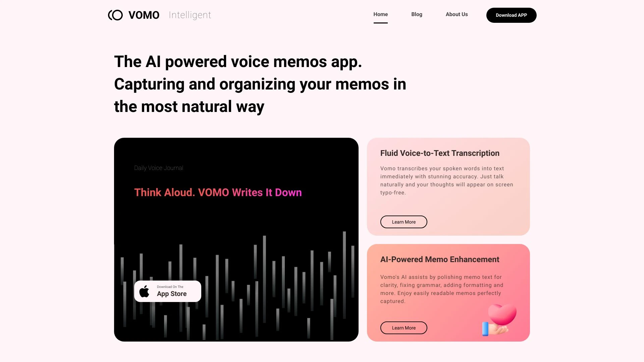Screen dimensions: 644x362
Task: Click Download On The App Store link
Action: tap(167, 291)
